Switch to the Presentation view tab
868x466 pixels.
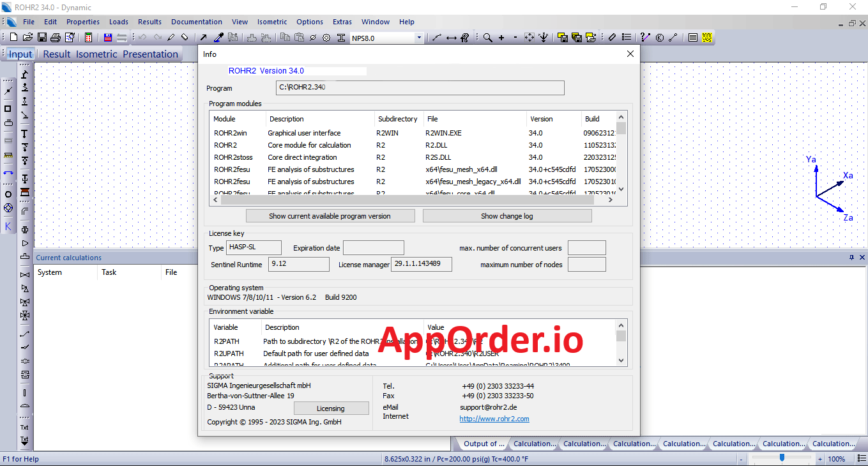(x=151, y=54)
